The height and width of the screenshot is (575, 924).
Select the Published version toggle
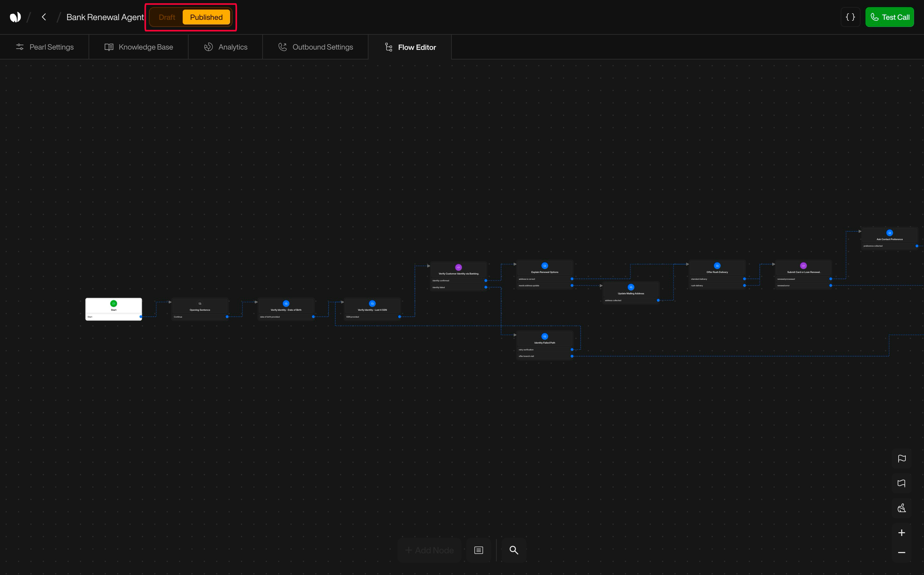pos(206,17)
